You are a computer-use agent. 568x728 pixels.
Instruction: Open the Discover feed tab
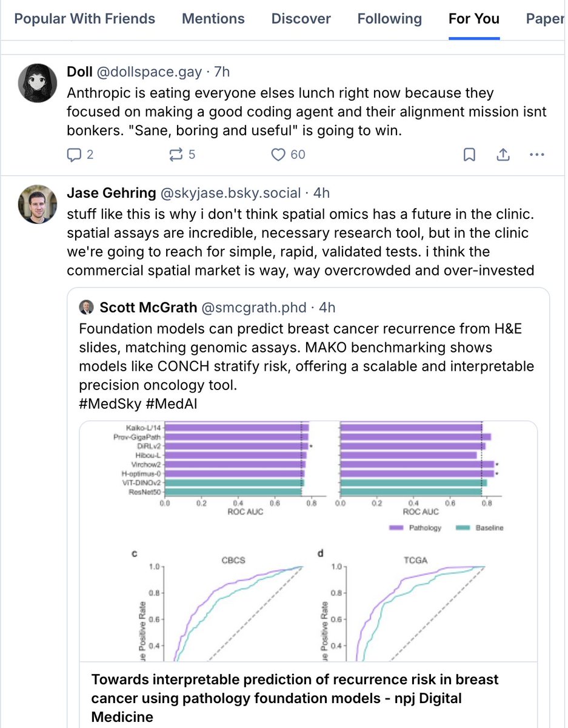point(301,19)
